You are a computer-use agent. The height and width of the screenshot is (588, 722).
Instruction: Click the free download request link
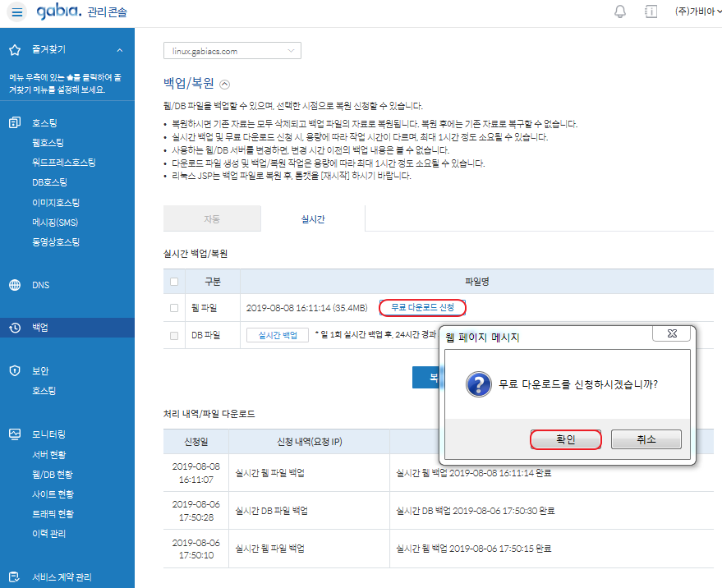click(x=422, y=308)
